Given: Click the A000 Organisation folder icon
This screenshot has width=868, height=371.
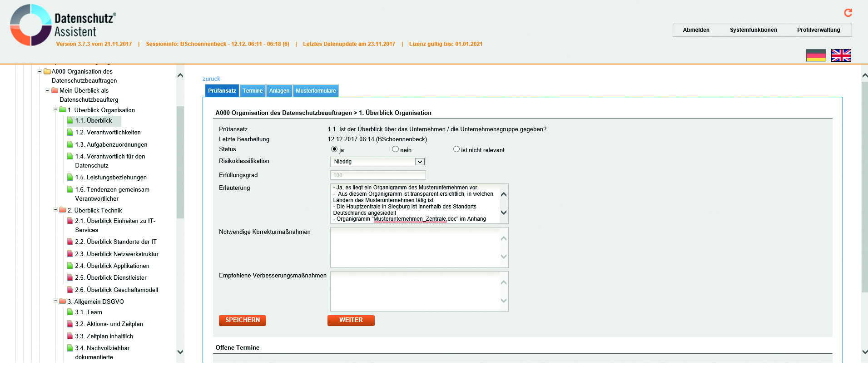Looking at the screenshot, I should (x=47, y=71).
